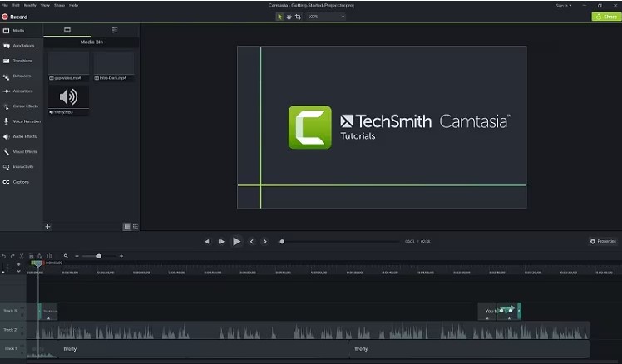Viewport: 622px width, 364px height.
Task: Click the timeline playhead marker
Action: click(37, 263)
